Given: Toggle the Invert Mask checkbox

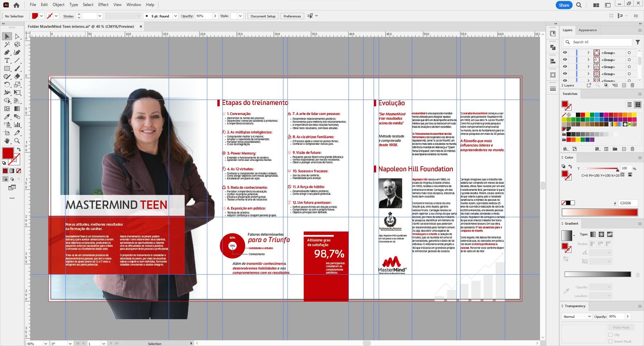Looking at the screenshot, I should coord(611,341).
